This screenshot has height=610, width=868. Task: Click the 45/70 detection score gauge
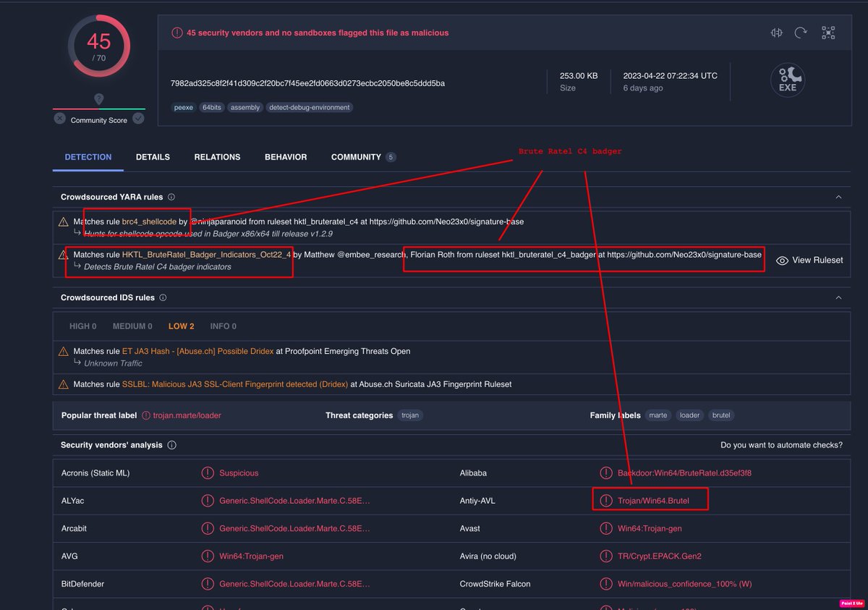tap(98, 46)
